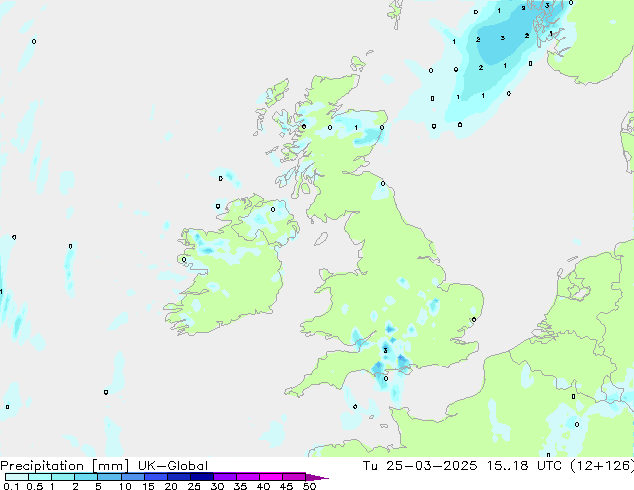This screenshot has width=634, height=490.
Task: Select the 30–35 mm purple legend swatch
Action: click(224, 477)
